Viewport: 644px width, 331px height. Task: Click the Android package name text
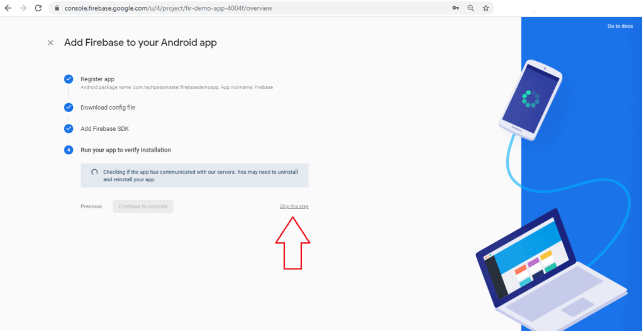click(177, 87)
